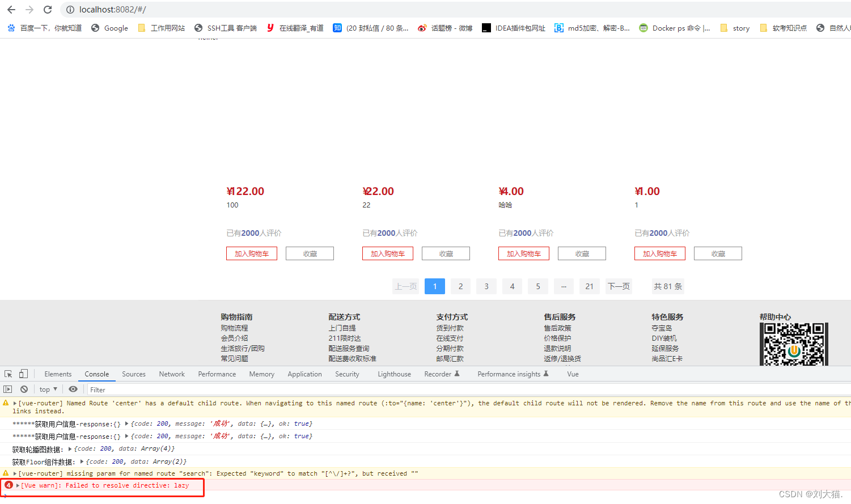Click the 下一页 next page button
The height and width of the screenshot is (504, 851).
[x=619, y=286]
